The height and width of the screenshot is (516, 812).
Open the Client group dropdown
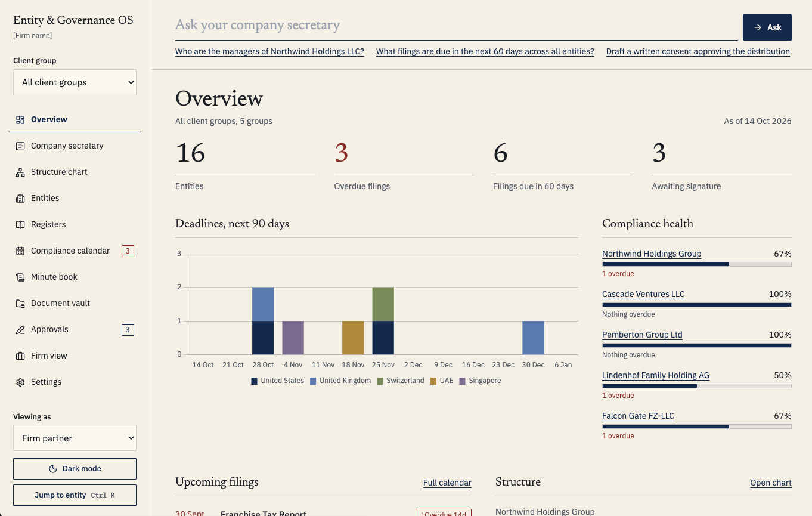[75, 82]
